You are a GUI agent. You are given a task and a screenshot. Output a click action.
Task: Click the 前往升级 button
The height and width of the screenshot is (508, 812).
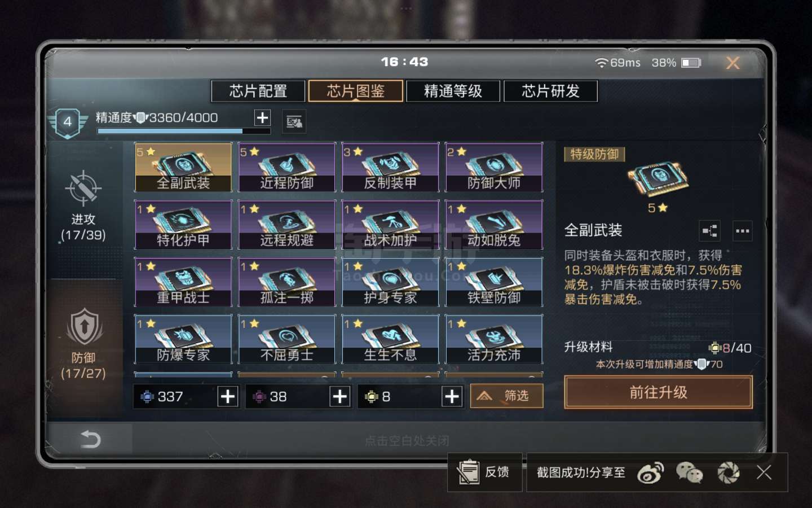[x=658, y=392]
